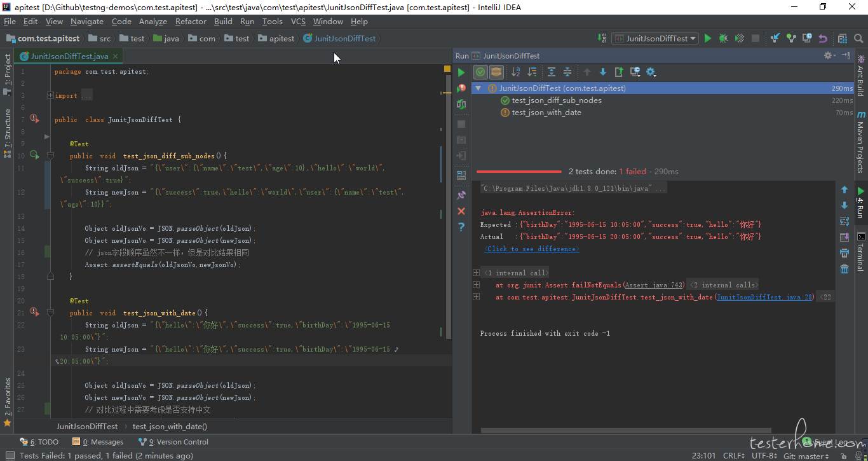868x461 pixels.
Task: Click the UTF-8 encoding selector in status bar
Action: 764,456
